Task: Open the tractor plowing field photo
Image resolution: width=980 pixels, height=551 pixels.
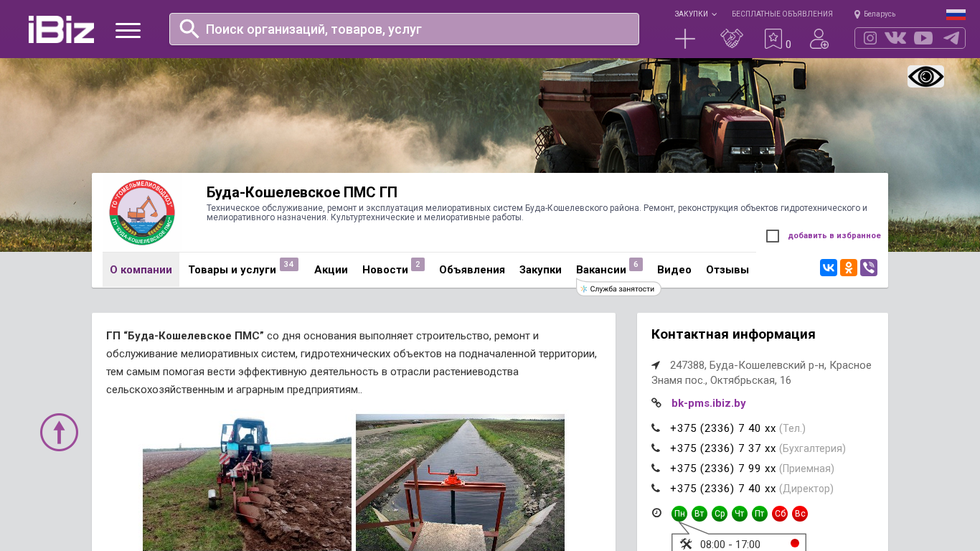Action: point(247,483)
